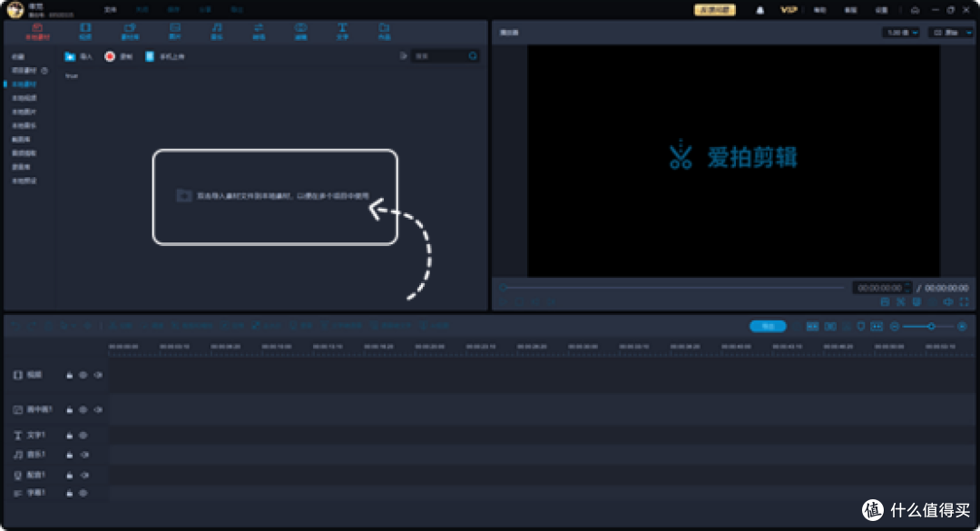Click the trash delete icon in timeline toolbar
This screenshot has width=980, height=531.
tap(49, 327)
